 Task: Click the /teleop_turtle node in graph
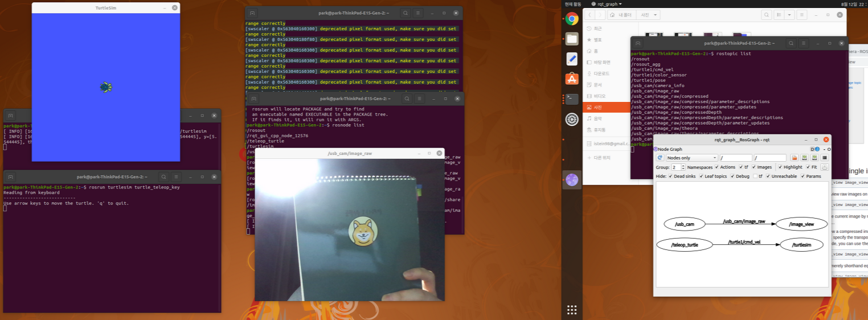pyautogui.click(x=685, y=245)
